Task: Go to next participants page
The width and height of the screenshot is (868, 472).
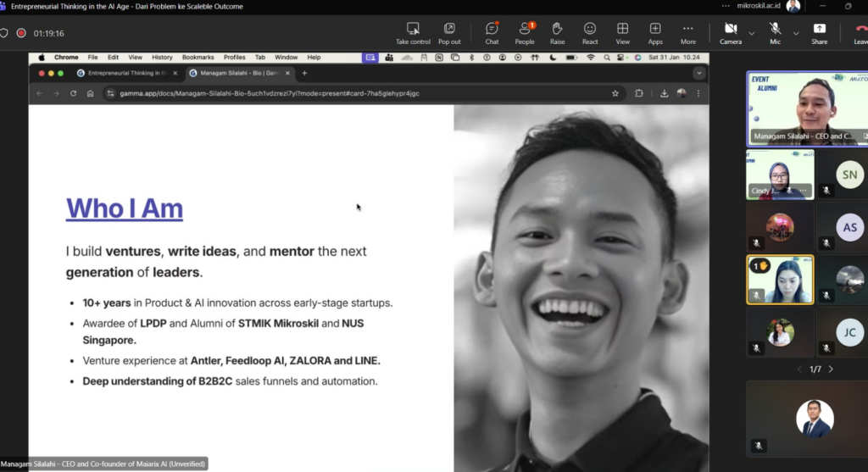Action: point(831,369)
